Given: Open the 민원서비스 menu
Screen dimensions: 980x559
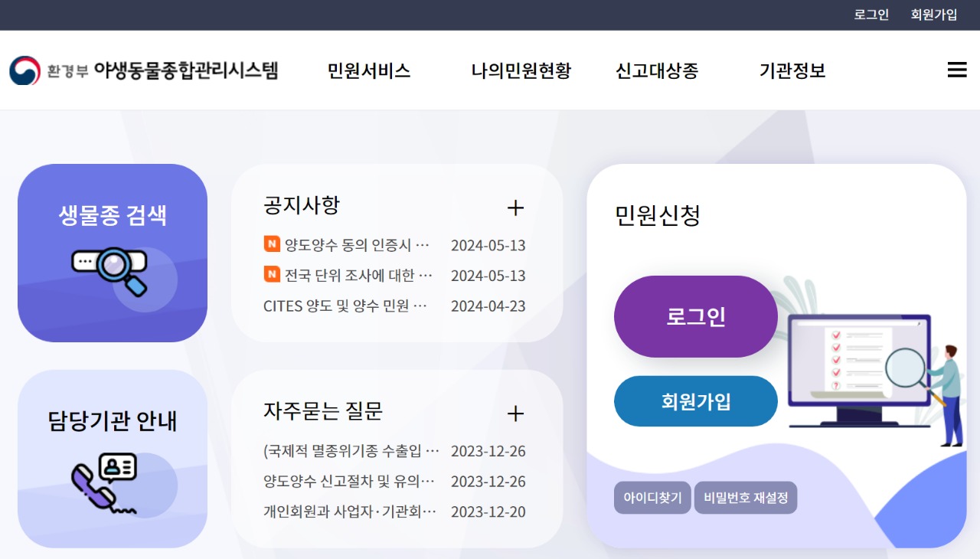Looking at the screenshot, I should pos(369,71).
